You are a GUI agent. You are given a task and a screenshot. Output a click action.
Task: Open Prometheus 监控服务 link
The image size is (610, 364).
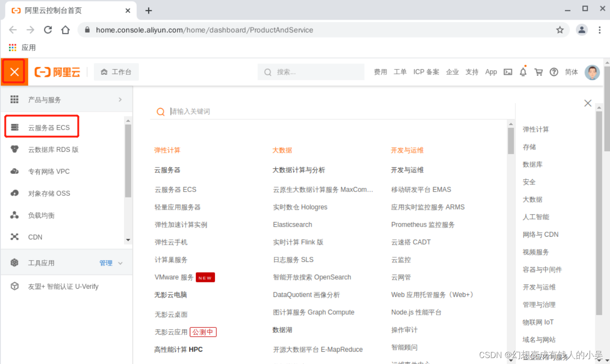point(423,224)
